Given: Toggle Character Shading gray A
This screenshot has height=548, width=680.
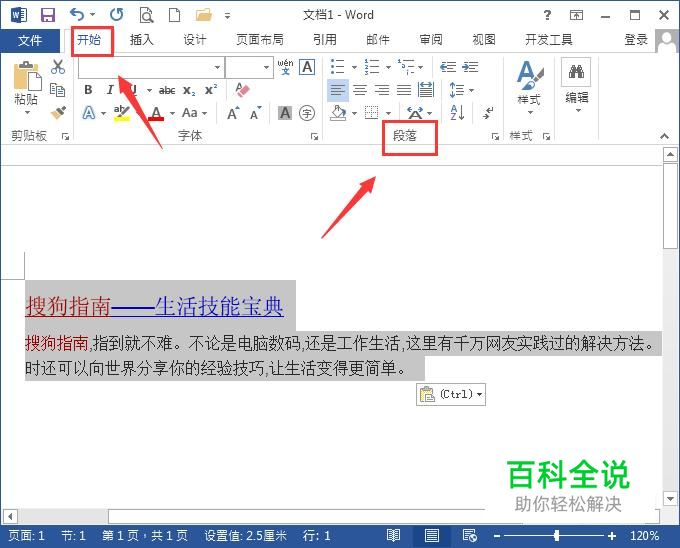Looking at the screenshot, I should coord(285,113).
